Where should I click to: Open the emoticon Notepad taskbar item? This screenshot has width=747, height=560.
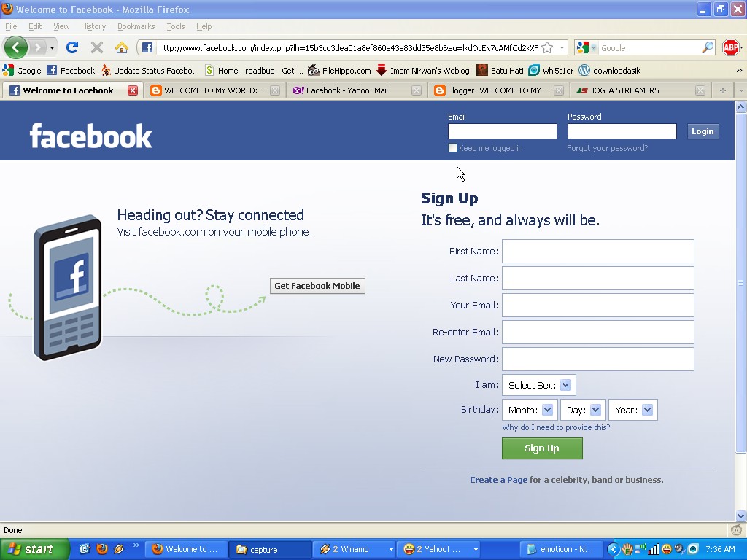(561, 549)
